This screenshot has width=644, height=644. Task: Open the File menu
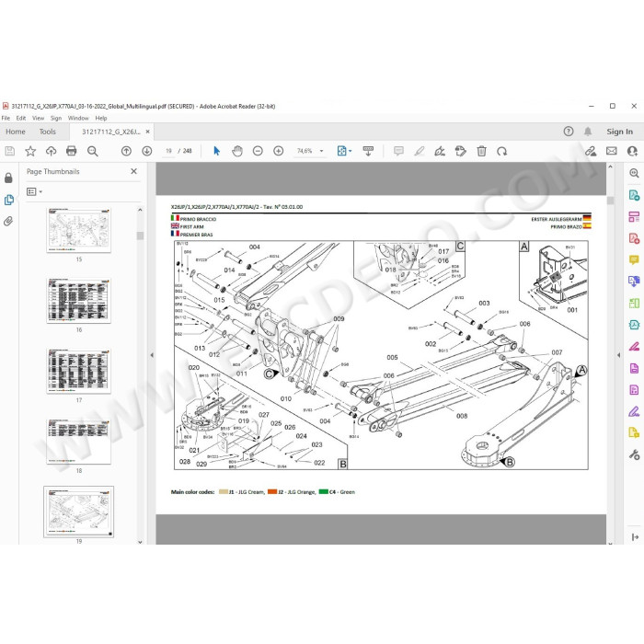click(6, 119)
